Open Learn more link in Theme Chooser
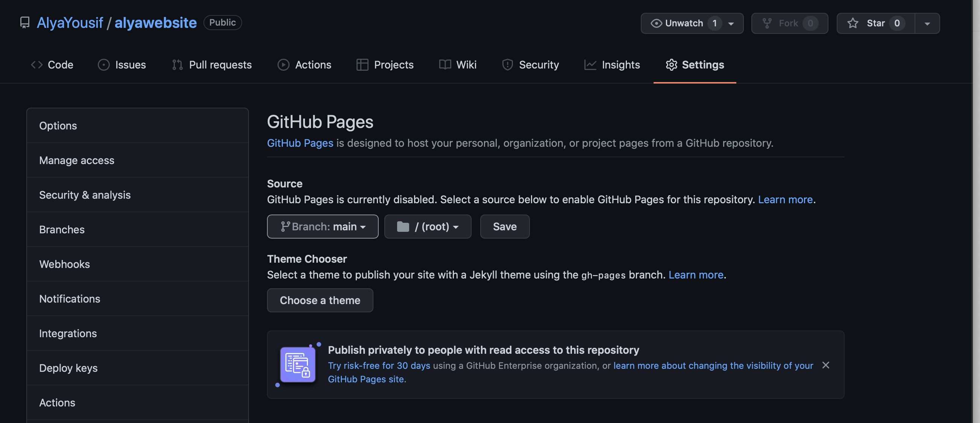 pyautogui.click(x=696, y=275)
